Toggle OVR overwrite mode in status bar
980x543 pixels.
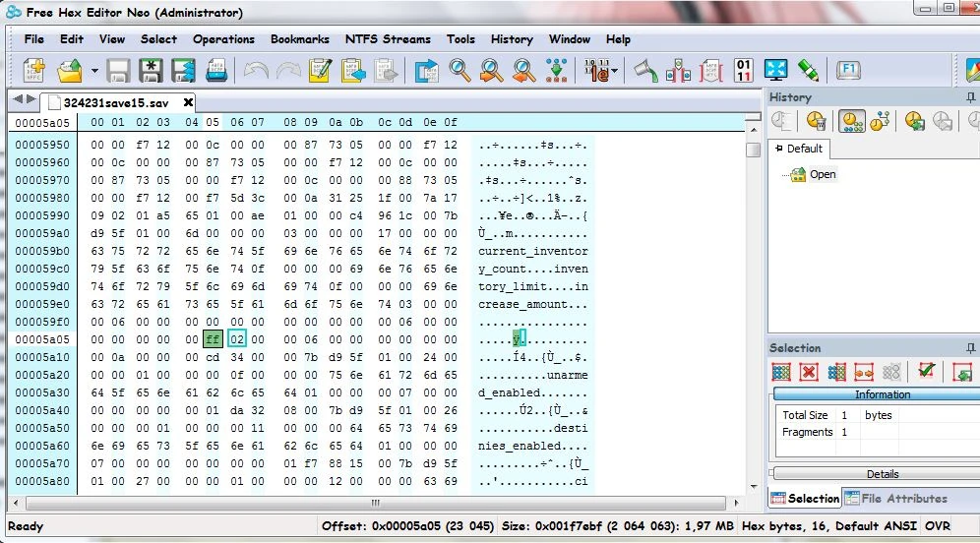[938, 525]
